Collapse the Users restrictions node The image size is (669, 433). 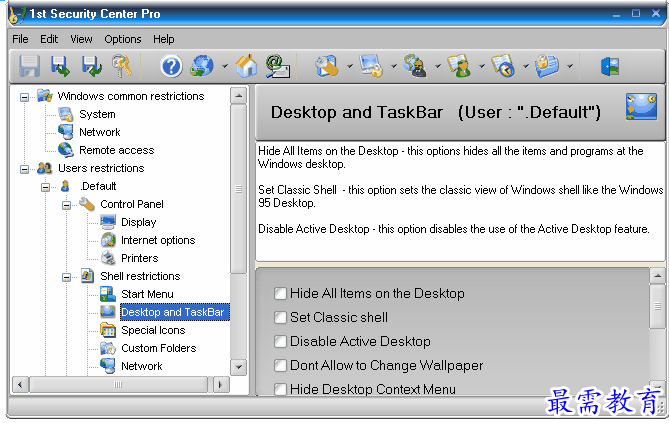[25, 169]
